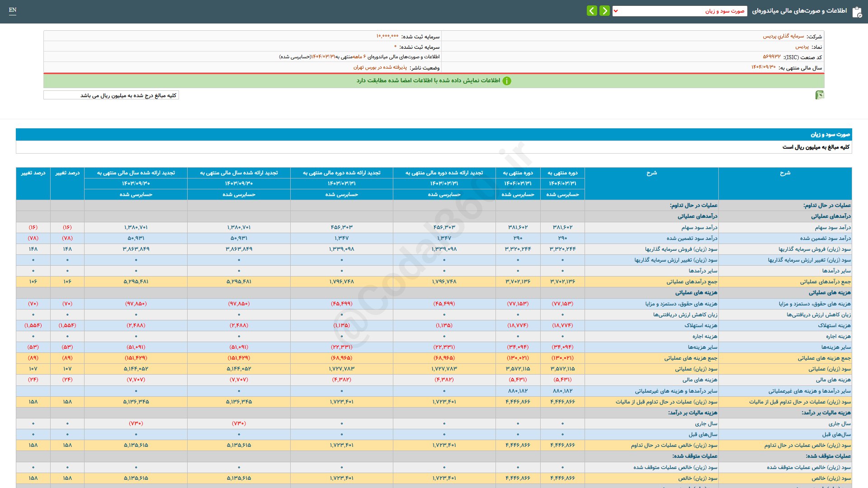Click the green signed-information match banner

click(434, 81)
